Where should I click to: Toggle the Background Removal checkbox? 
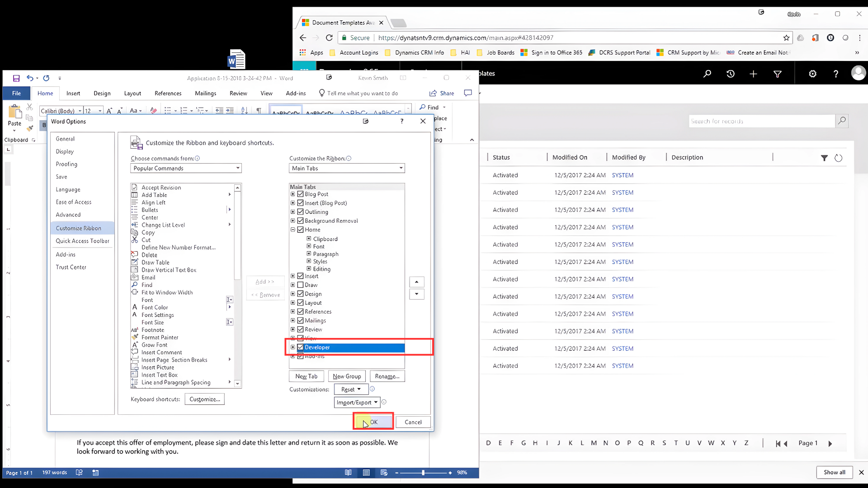[300, 221]
